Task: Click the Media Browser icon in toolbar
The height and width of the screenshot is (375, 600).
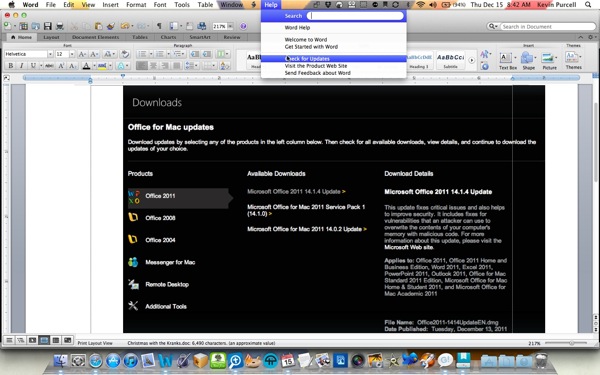Action: pyautogui.click(x=201, y=26)
